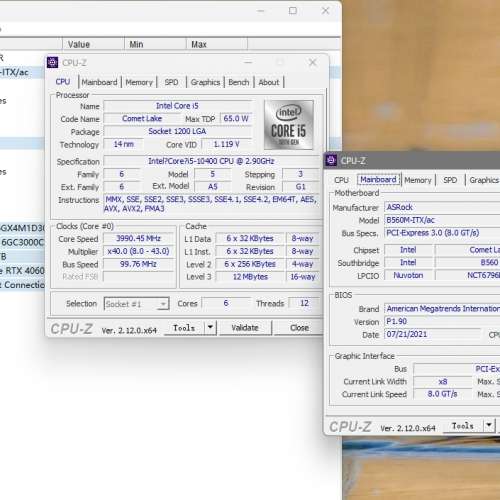500x500 pixels.
Task: Minimize the first CPU-Z window
Action: (248, 62)
